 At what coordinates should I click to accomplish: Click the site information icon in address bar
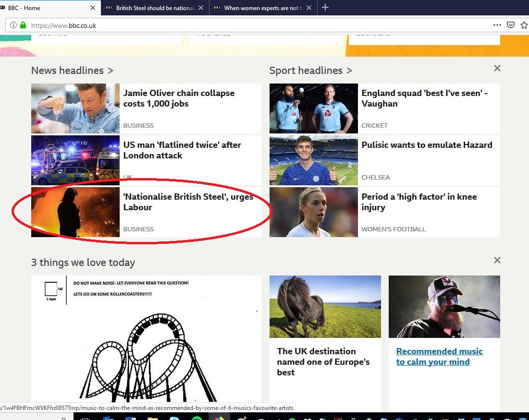pyautogui.click(x=13, y=25)
